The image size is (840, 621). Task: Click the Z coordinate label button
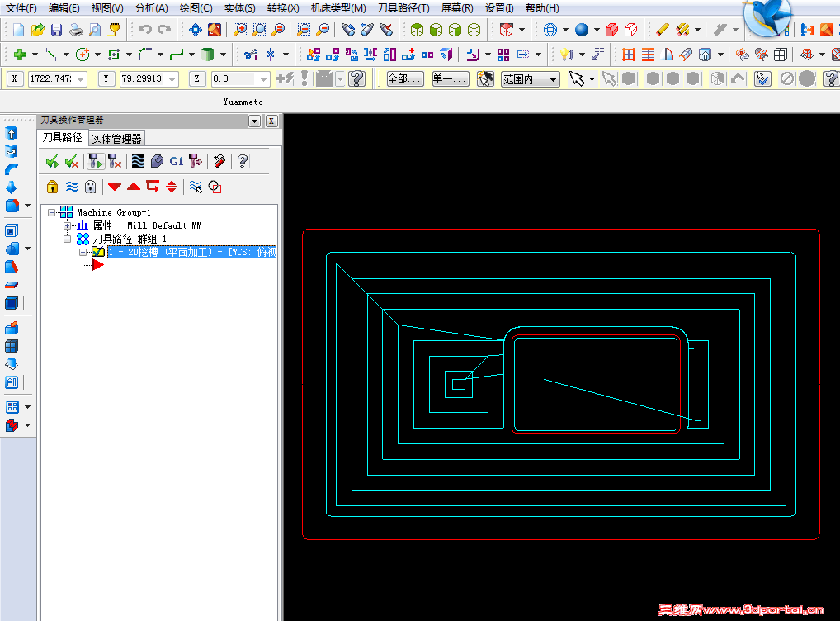(197, 79)
